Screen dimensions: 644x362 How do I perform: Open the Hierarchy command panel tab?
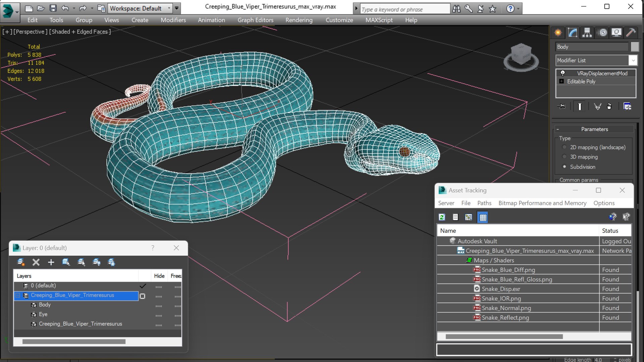click(x=587, y=33)
